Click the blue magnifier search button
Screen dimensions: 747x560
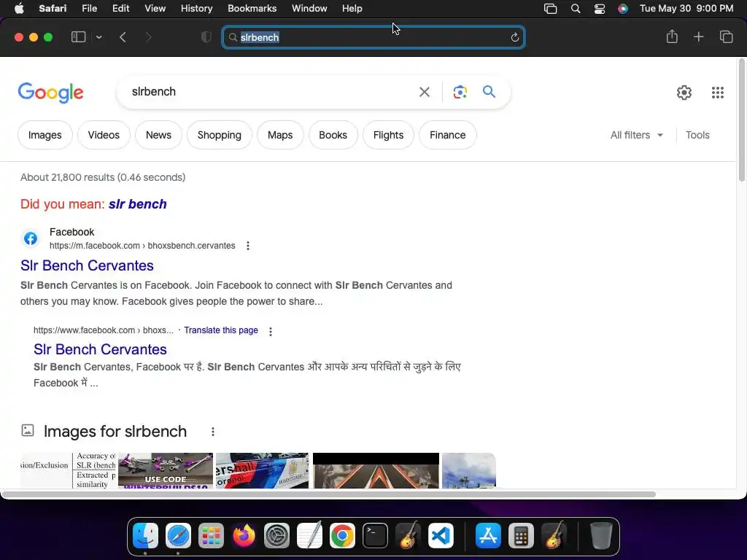pyautogui.click(x=489, y=91)
